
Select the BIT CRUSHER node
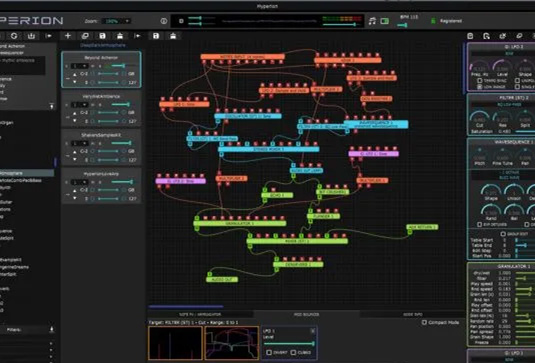pyautogui.click(x=333, y=192)
